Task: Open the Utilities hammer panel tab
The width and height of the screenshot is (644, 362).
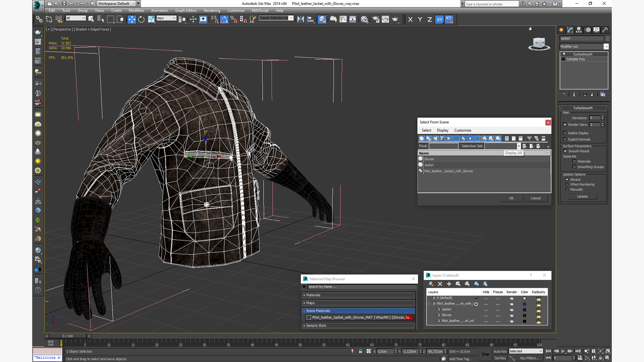Action: click(x=605, y=30)
